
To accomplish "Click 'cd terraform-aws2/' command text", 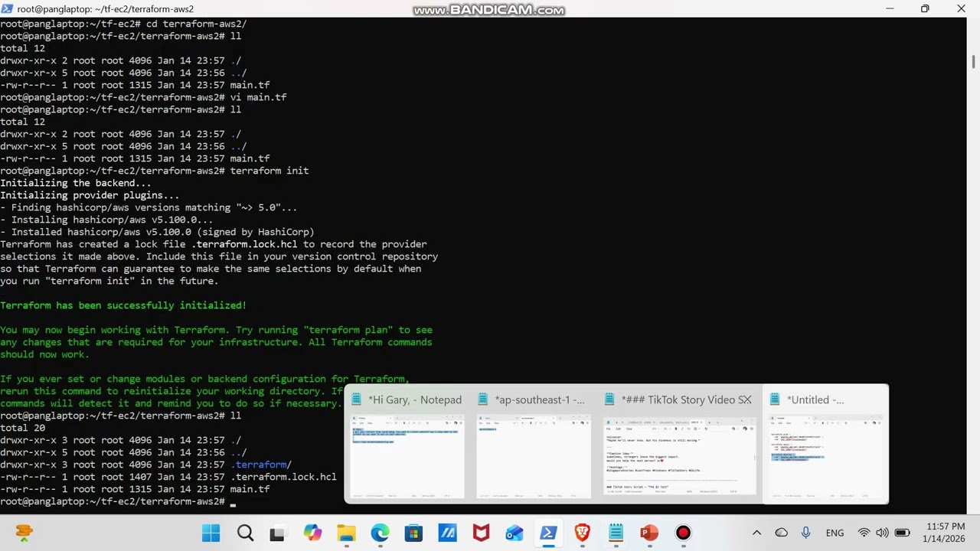I will coord(196,24).
